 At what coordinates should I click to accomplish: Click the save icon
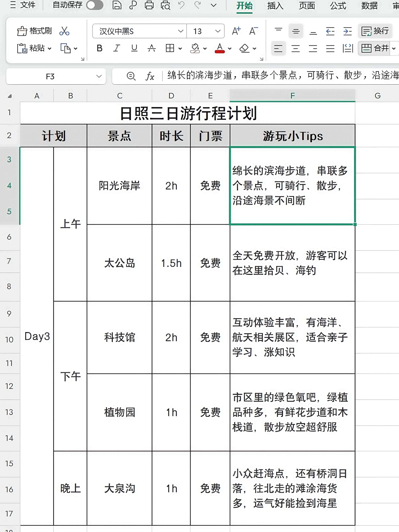pos(117,5)
